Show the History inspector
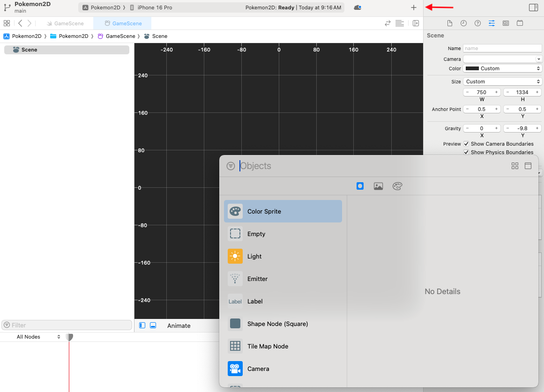The width and height of the screenshot is (544, 392). point(463,23)
